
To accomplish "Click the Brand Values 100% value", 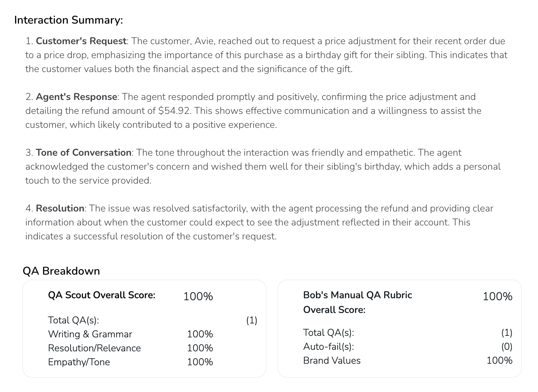I will (499, 361).
